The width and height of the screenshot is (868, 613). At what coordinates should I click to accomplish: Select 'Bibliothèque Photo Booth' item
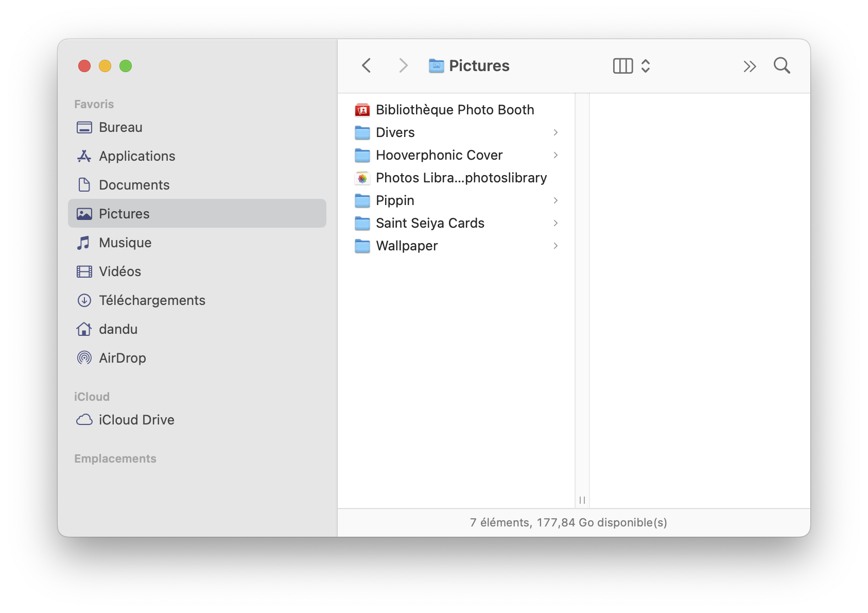pyautogui.click(x=455, y=110)
